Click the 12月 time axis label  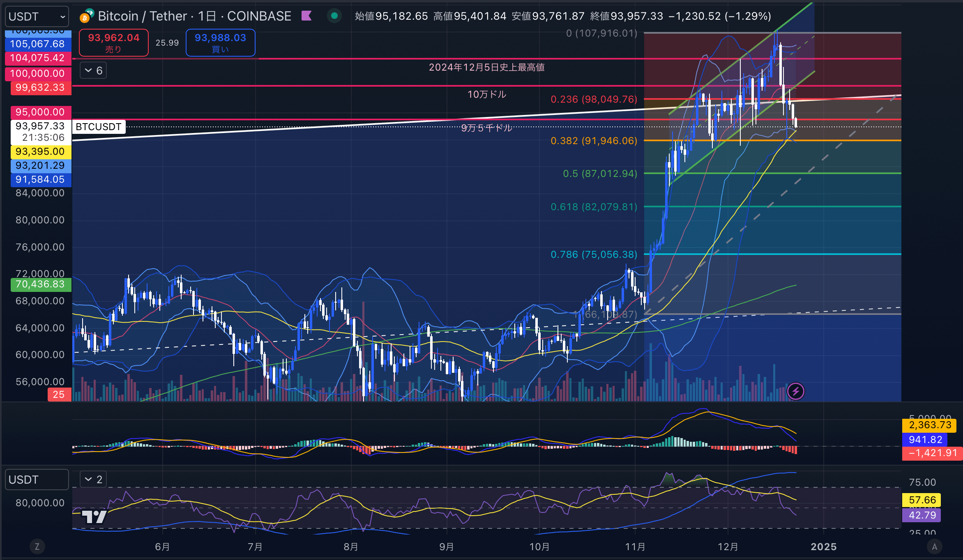(x=728, y=547)
